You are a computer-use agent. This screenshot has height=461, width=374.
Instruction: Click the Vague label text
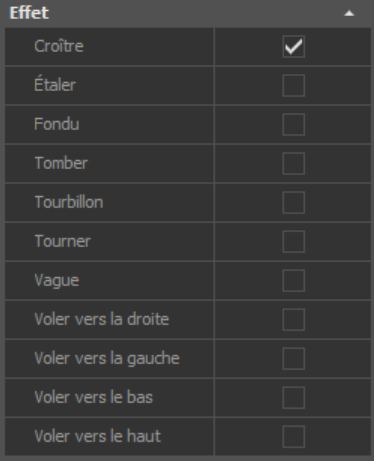[x=57, y=280]
